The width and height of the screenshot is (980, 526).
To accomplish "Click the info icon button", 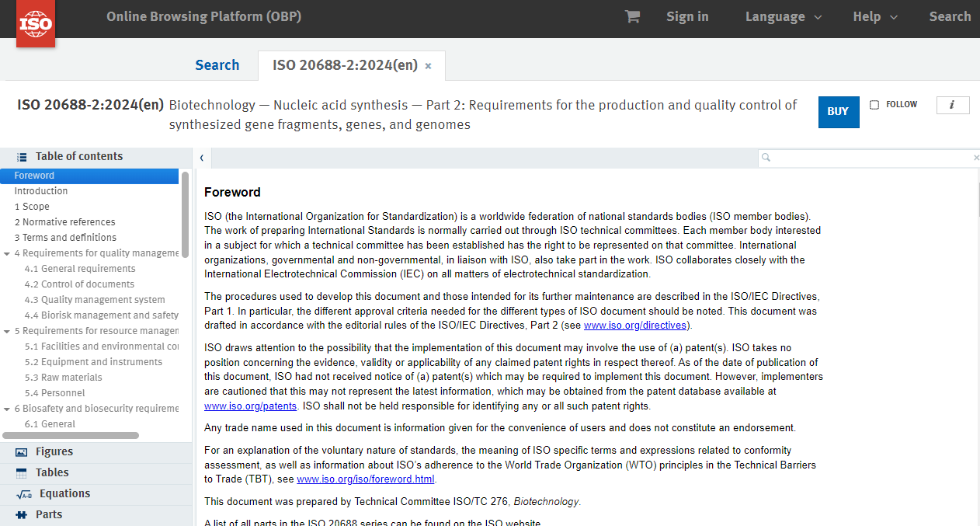I will (x=952, y=105).
